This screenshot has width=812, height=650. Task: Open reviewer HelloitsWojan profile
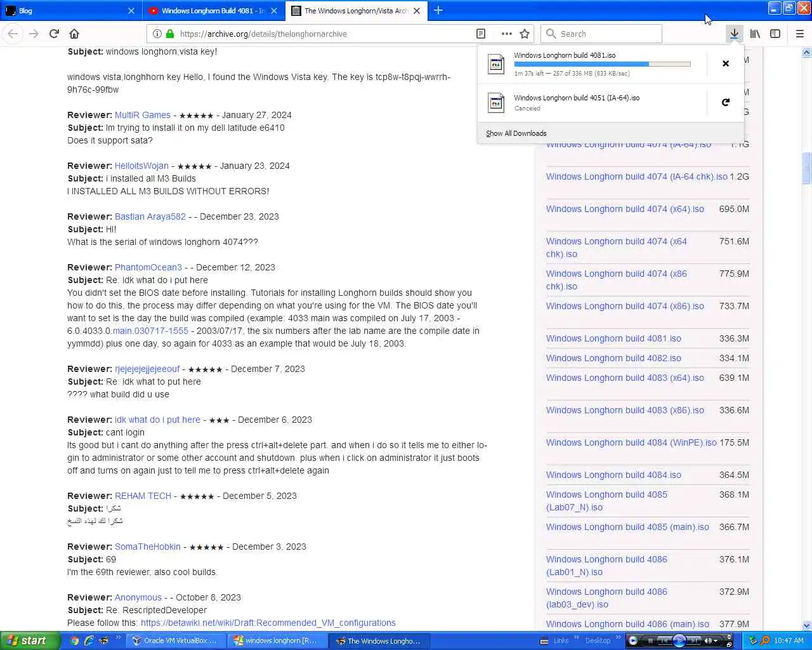click(141, 166)
